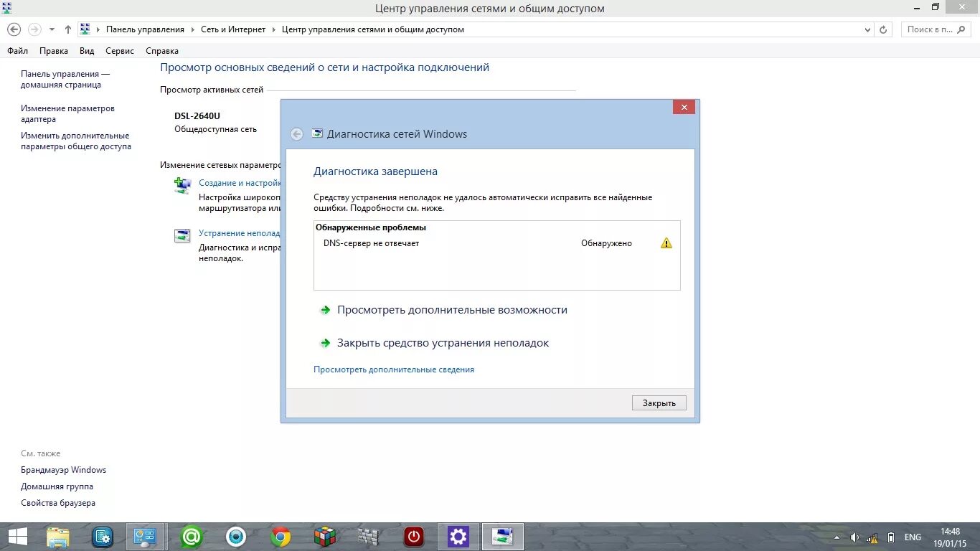Click the back arrow in diagnostics dialog
Viewport: 980px width, 551px height.
pos(296,134)
